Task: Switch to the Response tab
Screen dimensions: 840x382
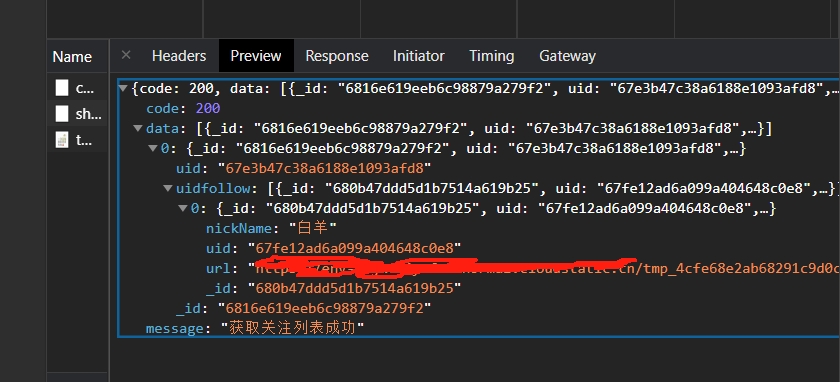Action: coord(337,56)
